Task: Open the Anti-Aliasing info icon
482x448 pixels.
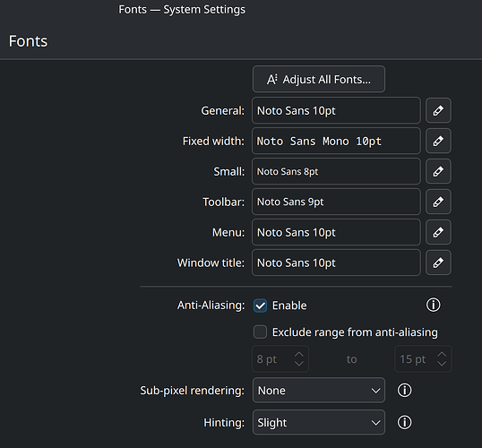Action: pyautogui.click(x=433, y=305)
